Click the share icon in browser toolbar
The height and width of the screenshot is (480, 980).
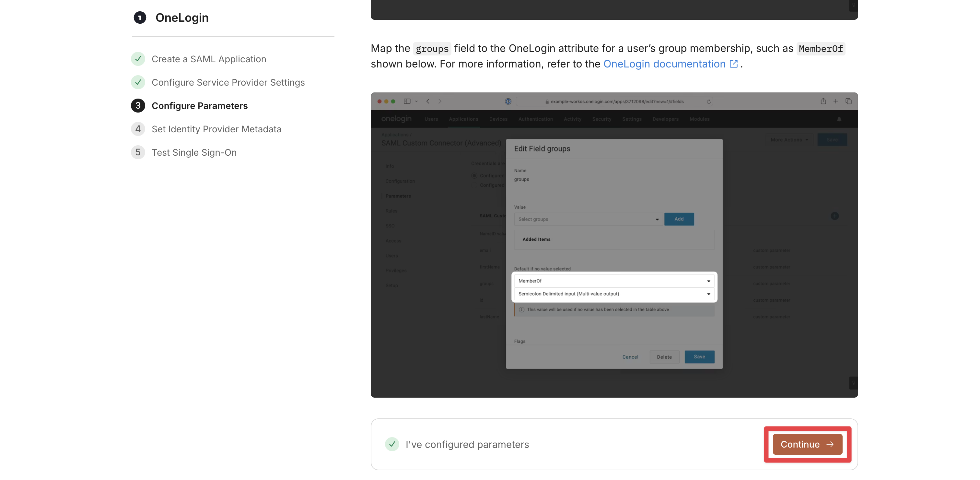click(x=823, y=101)
